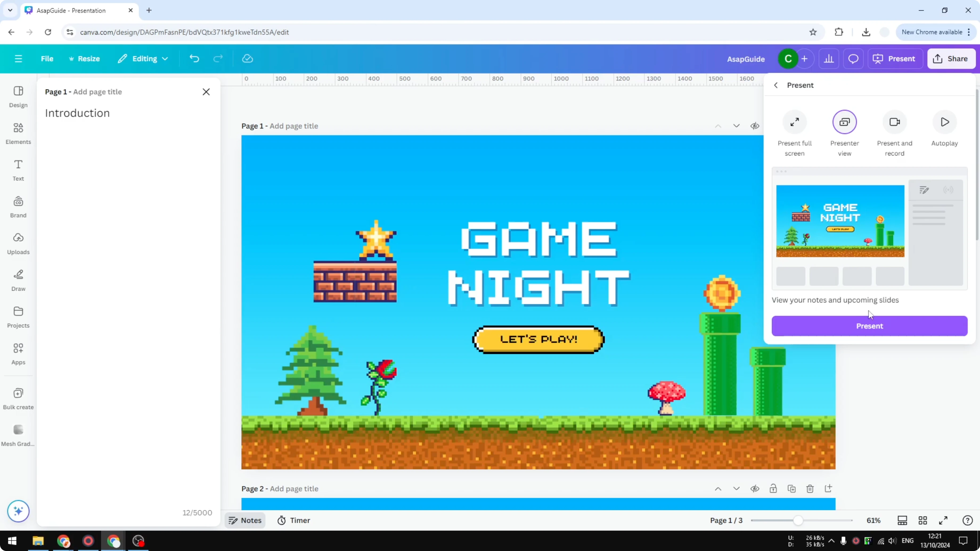The width and height of the screenshot is (980, 551).
Task: Open the Share dialog
Action: click(x=951, y=59)
